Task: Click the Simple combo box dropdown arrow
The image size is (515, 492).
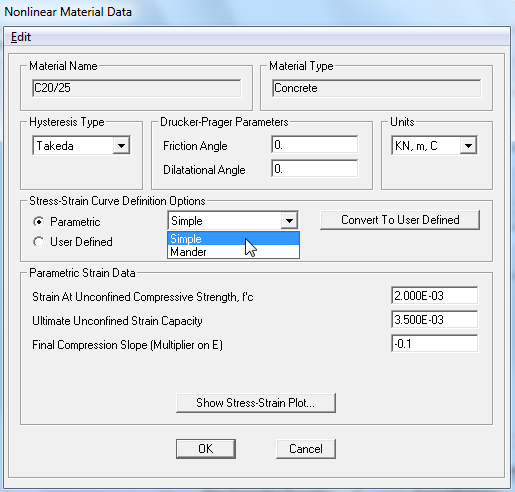Action: [289, 220]
